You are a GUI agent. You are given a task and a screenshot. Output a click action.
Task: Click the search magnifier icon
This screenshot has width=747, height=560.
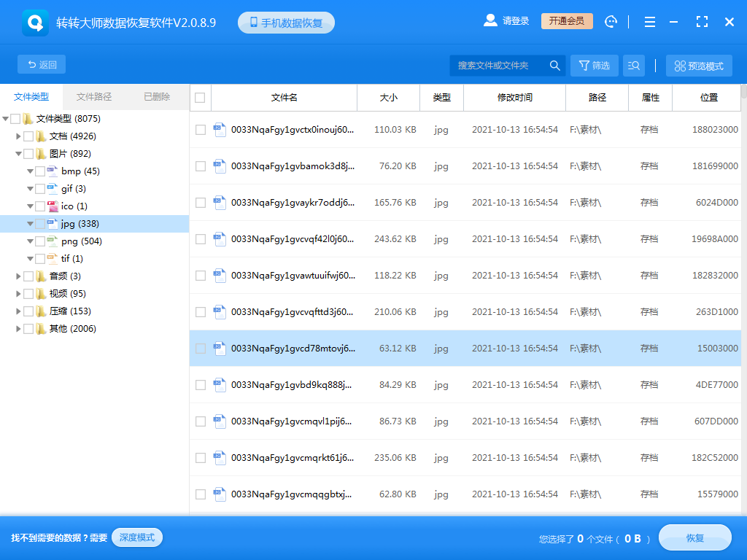click(554, 65)
